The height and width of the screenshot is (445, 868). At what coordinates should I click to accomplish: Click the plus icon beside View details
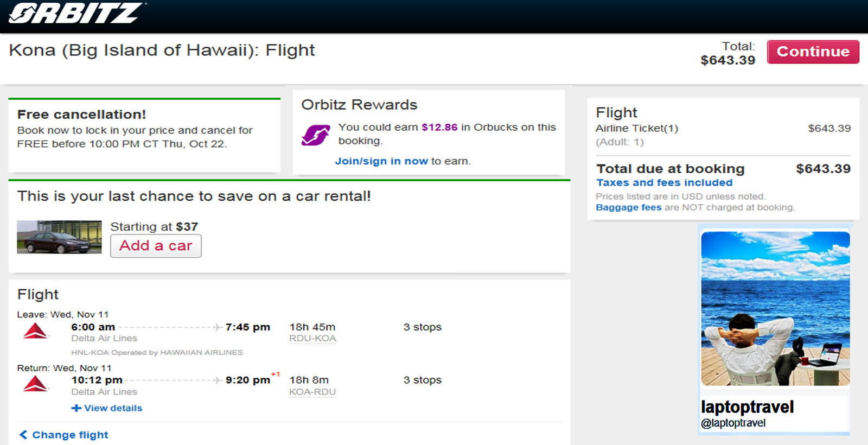click(76, 408)
